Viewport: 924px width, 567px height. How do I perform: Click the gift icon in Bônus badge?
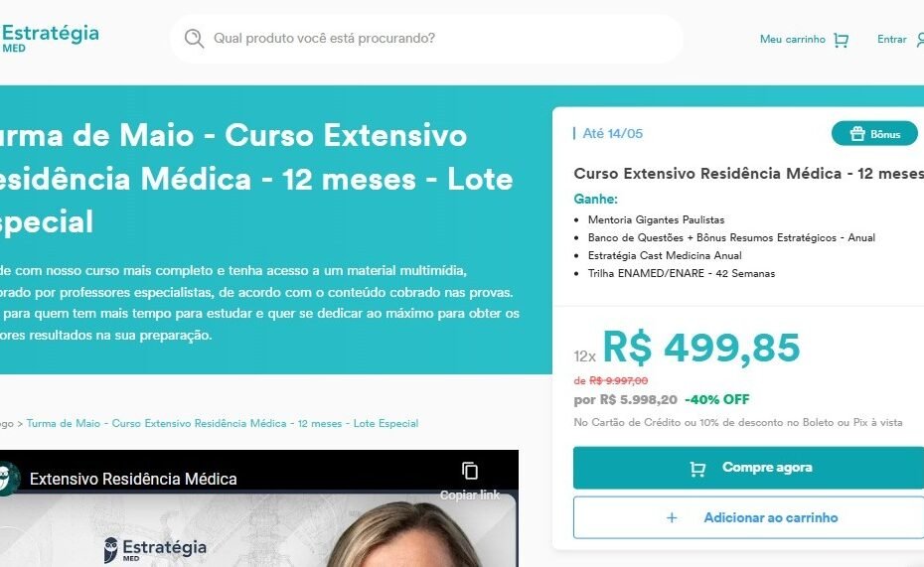tap(857, 134)
